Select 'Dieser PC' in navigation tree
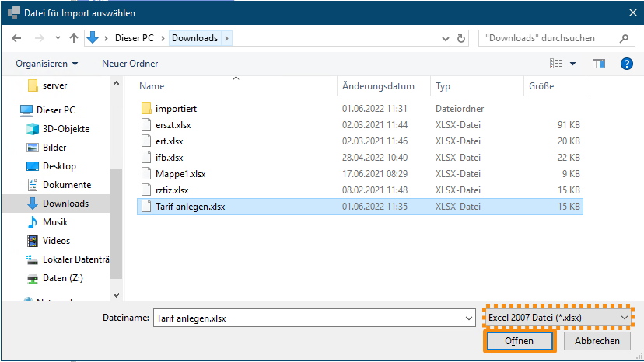 pos(56,110)
